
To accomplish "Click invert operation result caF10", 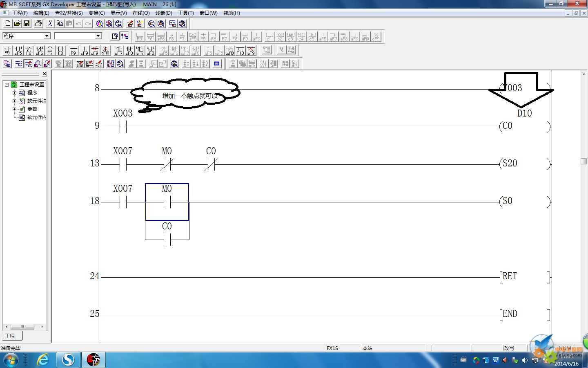I will pos(230,51).
